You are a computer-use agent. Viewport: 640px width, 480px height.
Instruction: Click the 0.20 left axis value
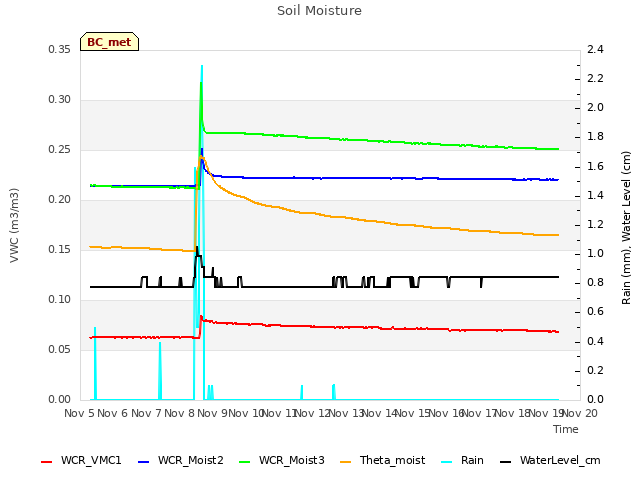pyautogui.click(x=60, y=200)
